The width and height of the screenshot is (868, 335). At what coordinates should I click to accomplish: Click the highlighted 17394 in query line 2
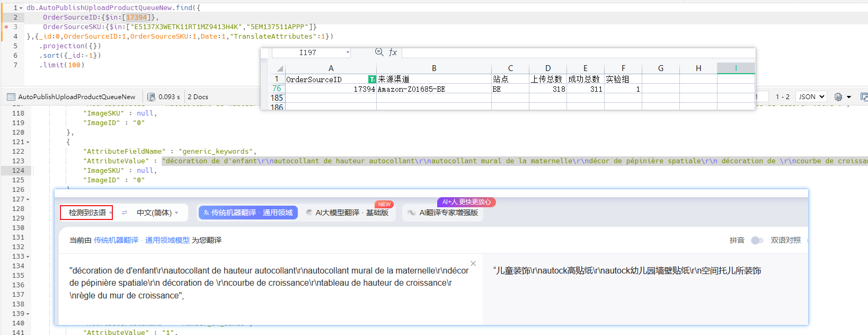point(136,17)
